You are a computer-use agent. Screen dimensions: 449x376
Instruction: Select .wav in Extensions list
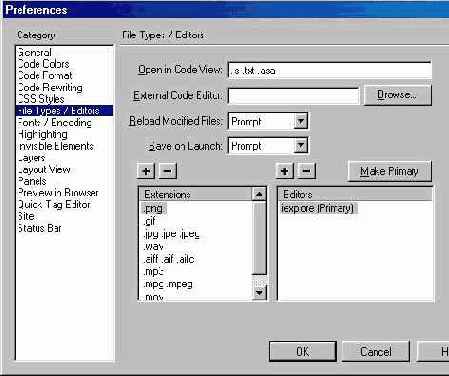[154, 247]
